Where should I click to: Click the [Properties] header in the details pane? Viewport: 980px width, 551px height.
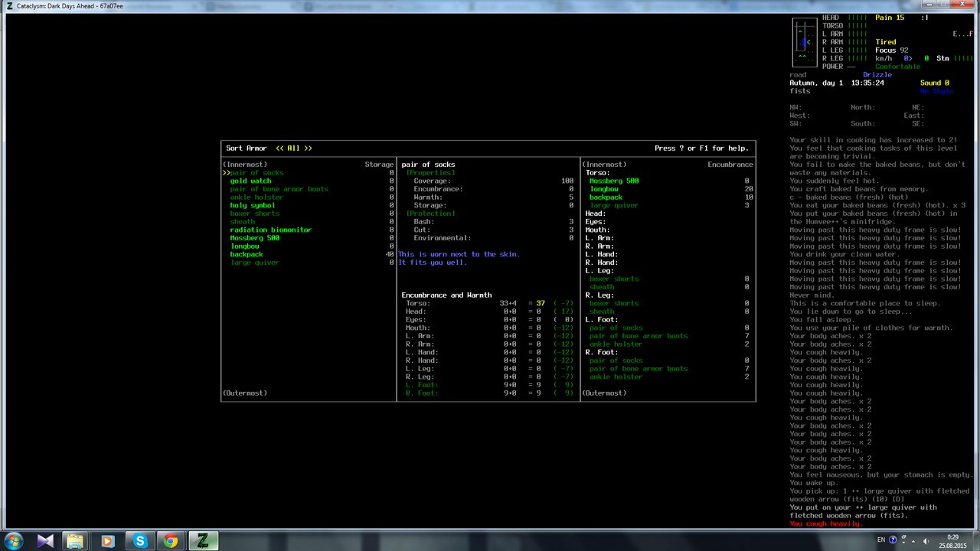[x=430, y=173]
